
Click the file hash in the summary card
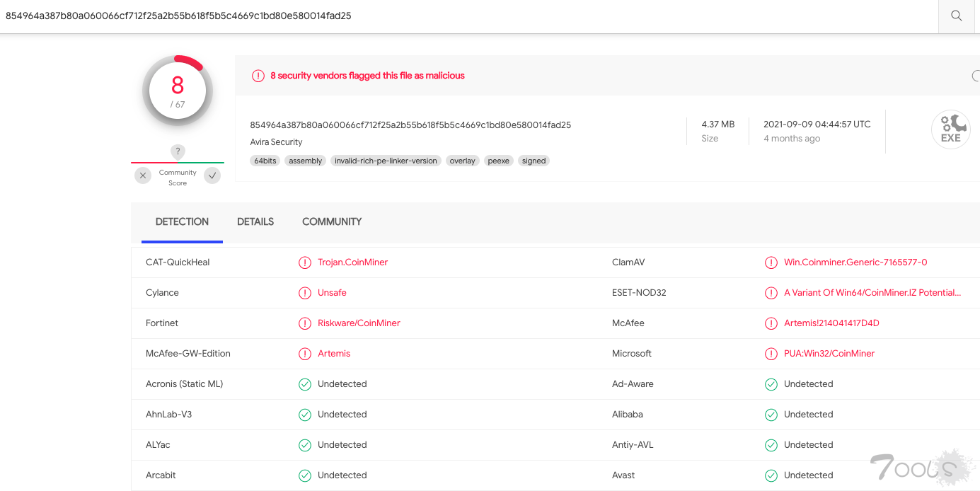(x=410, y=125)
